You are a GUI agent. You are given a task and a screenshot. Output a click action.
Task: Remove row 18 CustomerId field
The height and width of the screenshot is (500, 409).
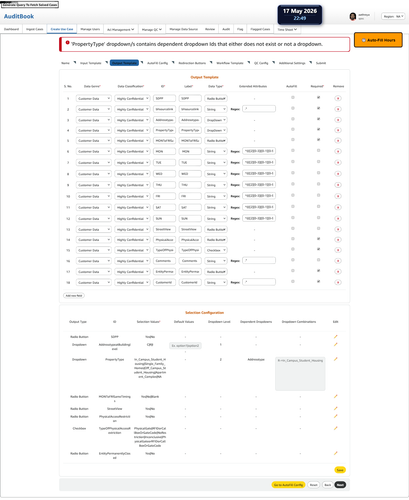[x=338, y=282]
